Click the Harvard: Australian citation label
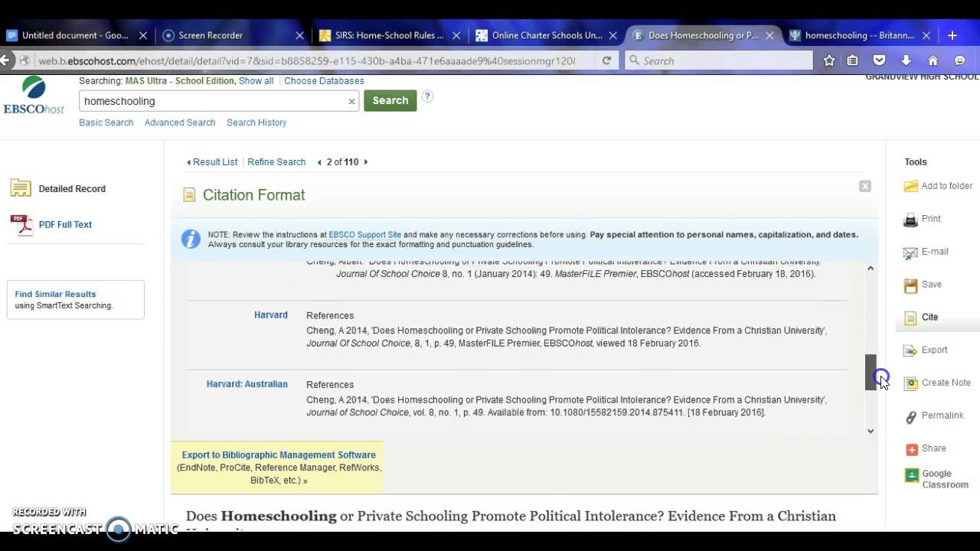 tap(247, 384)
